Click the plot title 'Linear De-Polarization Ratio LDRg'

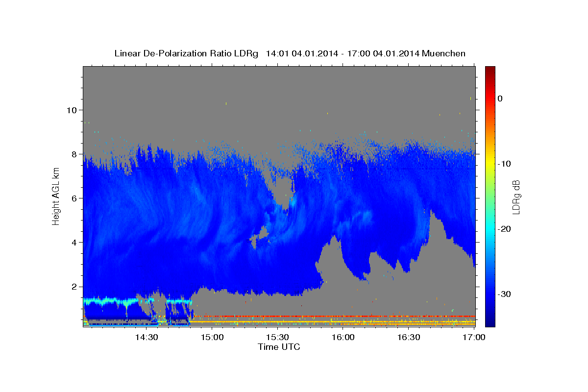[186, 53]
